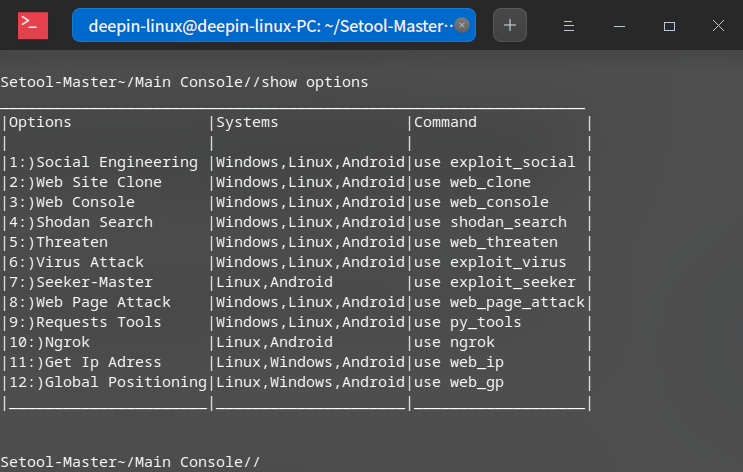Click the Social Engineering option row
743x472 pixels.
pos(103,162)
